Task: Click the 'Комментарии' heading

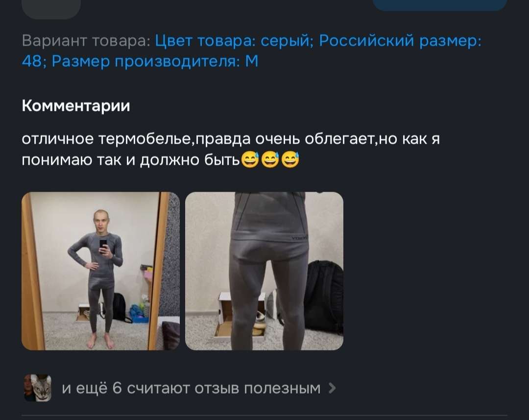Action: tap(76, 106)
